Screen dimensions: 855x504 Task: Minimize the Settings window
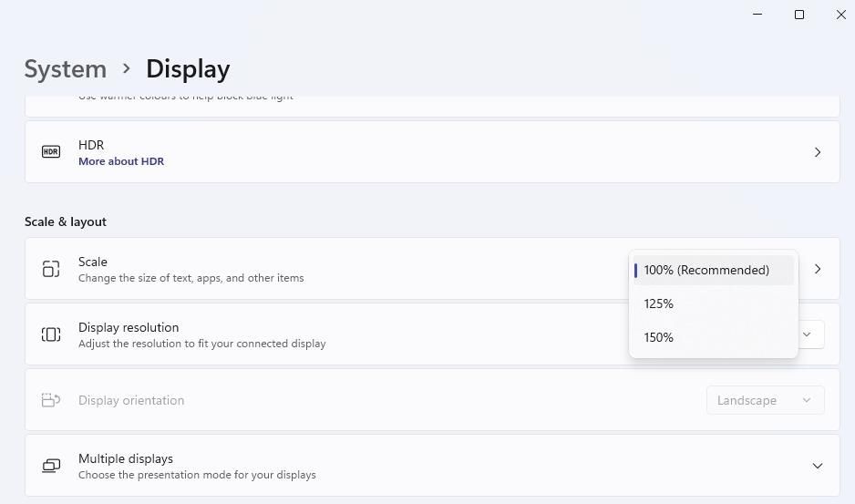pos(757,15)
